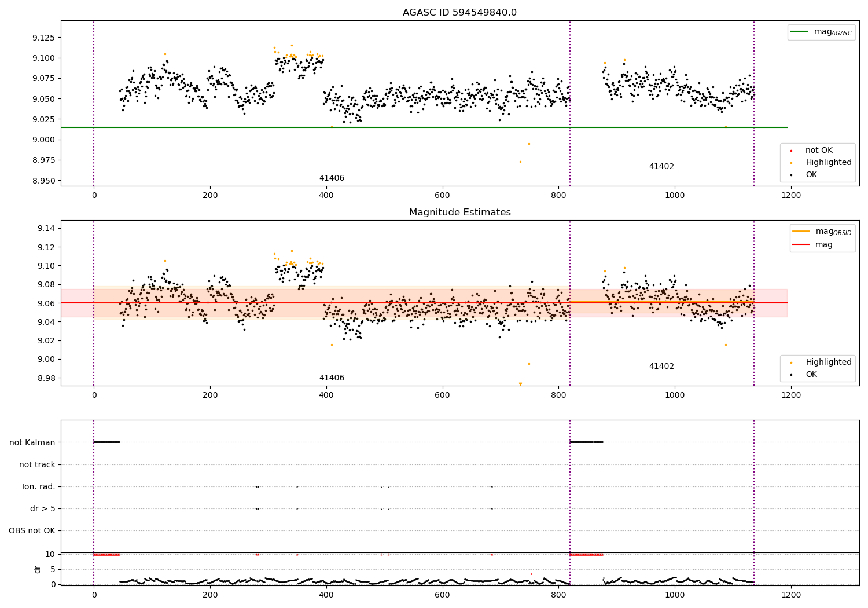Click the 'Ion. rad.' axis label
This screenshot has width=868, height=608.
coord(39,486)
